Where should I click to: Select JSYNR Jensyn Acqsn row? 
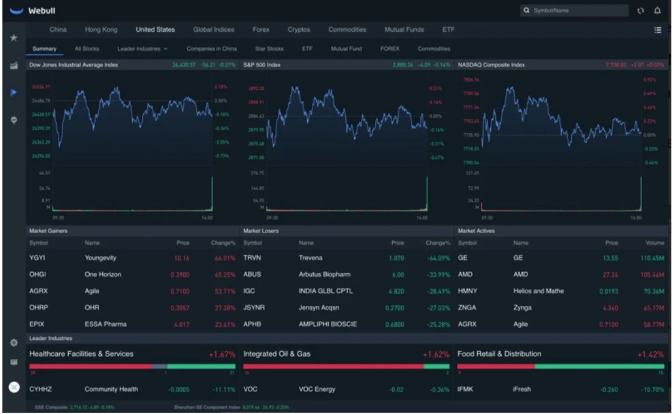346,308
